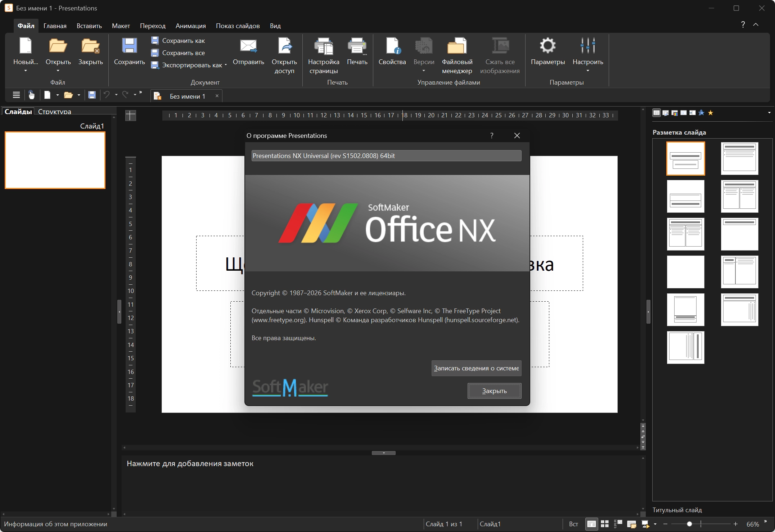Click the save floppy icon in quick toolbar
Viewport: 775px width, 532px height.
[x=92, y=95]
